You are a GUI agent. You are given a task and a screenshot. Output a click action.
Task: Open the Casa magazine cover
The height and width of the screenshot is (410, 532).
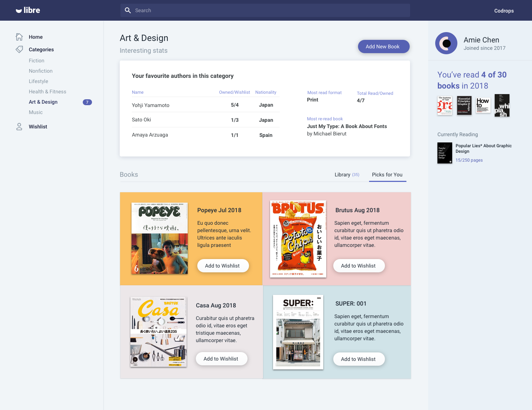(x=158, y=332)
